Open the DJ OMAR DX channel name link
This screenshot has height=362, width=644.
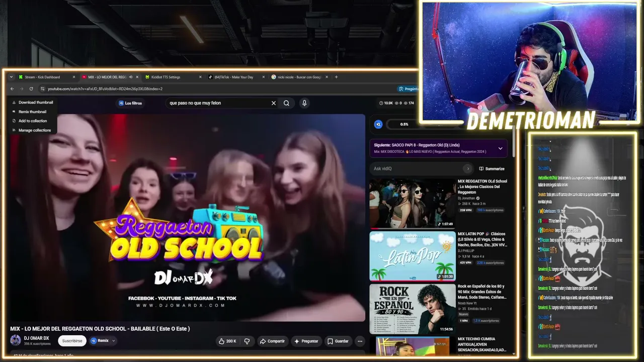coord(36,338)
